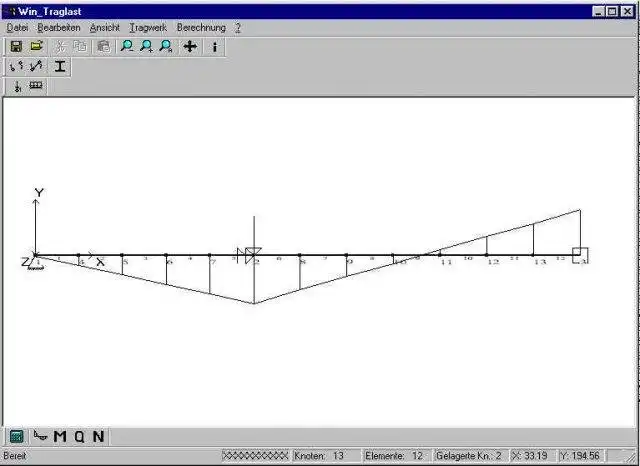
Task: Open the Bearbeiten menu
Action: tap(59, 28)
